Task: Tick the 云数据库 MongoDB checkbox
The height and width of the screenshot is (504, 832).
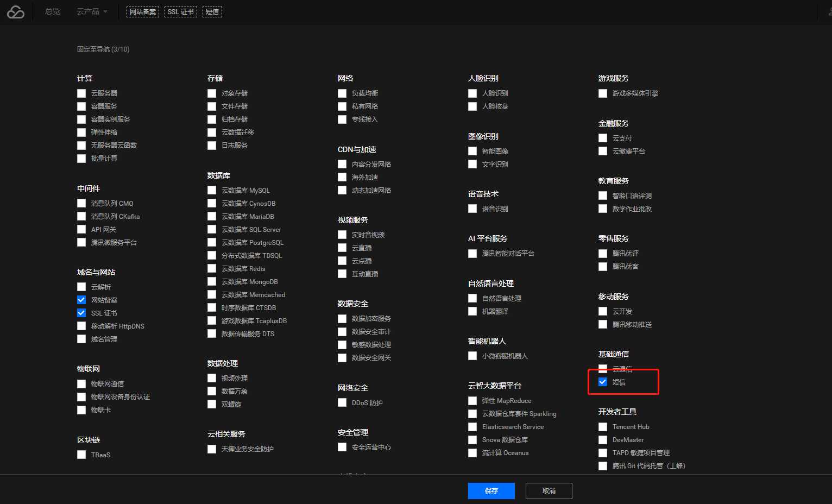Action: pyautogui.click(x=212, y=281)
